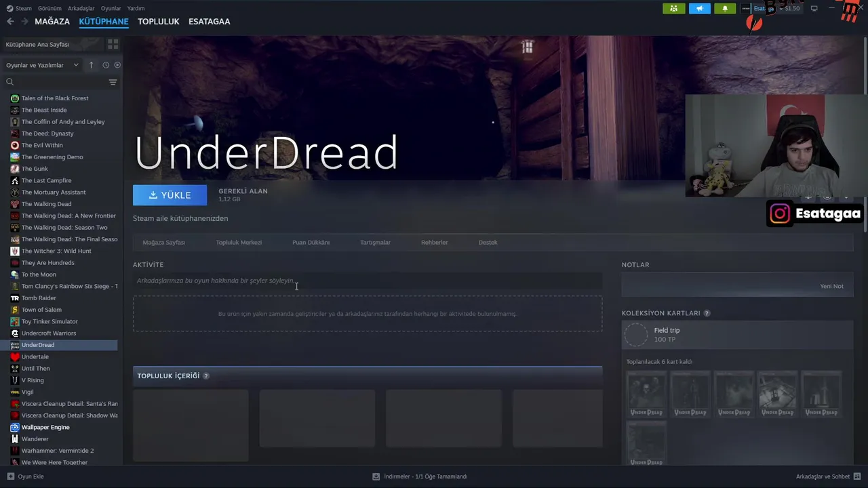Screen dimensions: 868x488
Task: Select Warhammer: Vermintide 2 icon
Action: click(x=15, y=451)
